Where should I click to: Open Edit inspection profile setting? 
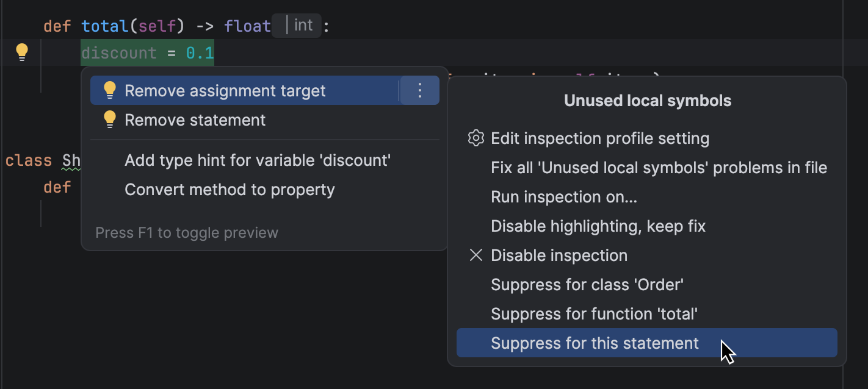[x=647, y=138]
